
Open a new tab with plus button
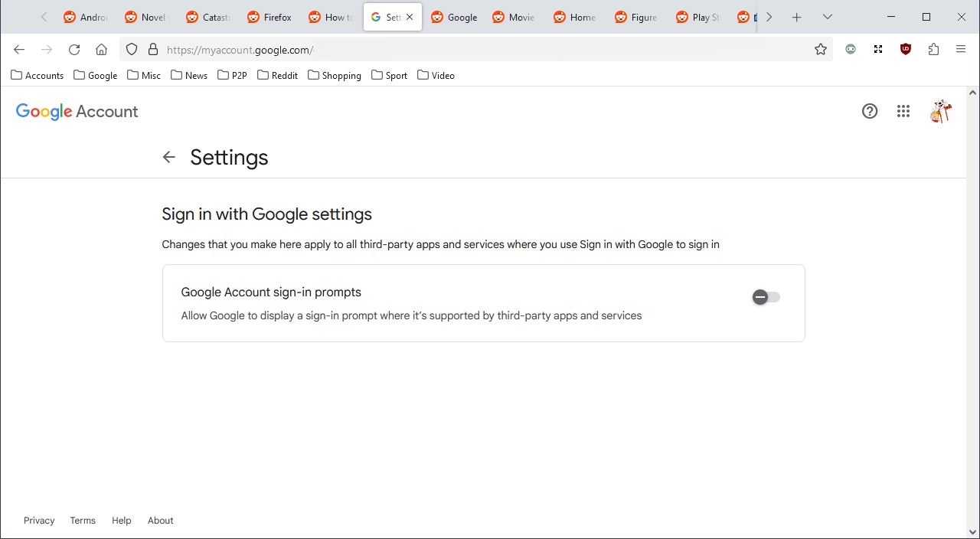point(796,17)
